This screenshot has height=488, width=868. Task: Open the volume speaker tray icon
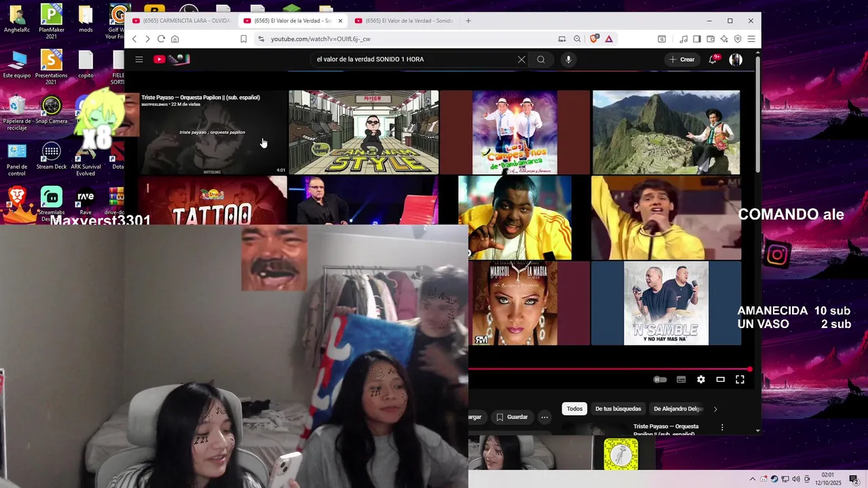click(x=795, y=479)
